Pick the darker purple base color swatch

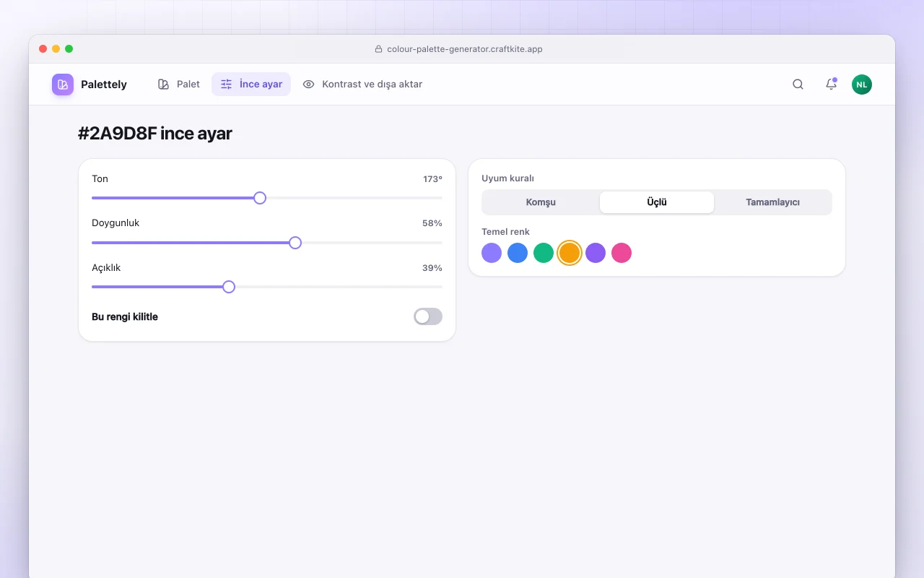pyautogui.click(x=596, y=253)
